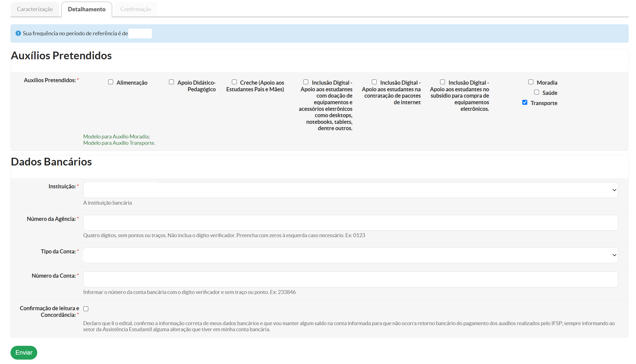Go to the Confirmação tab

tap(136, 9)
